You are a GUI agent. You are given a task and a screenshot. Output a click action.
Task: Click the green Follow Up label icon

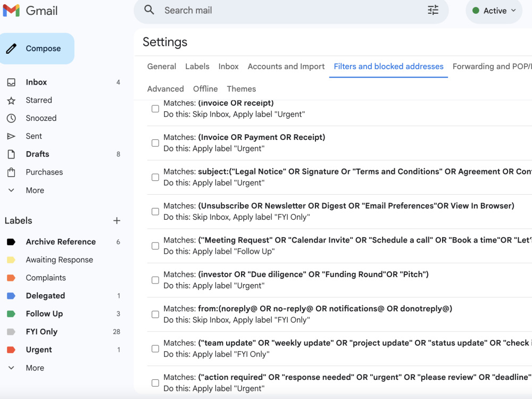pyautogui.click(x=11, y=314)
